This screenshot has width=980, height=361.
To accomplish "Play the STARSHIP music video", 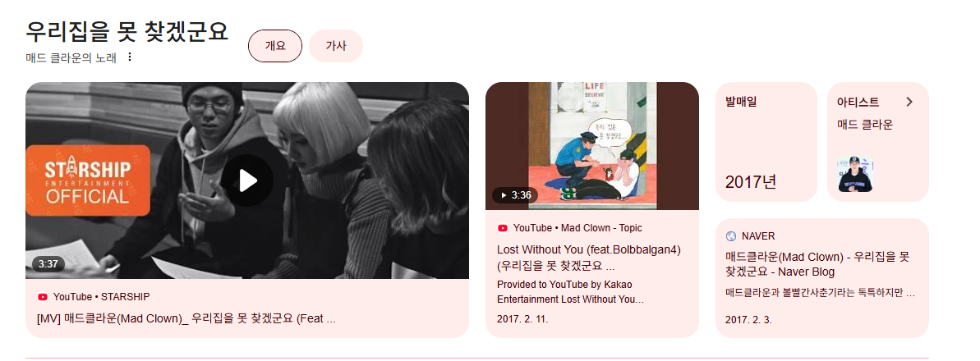I will 247,180.
